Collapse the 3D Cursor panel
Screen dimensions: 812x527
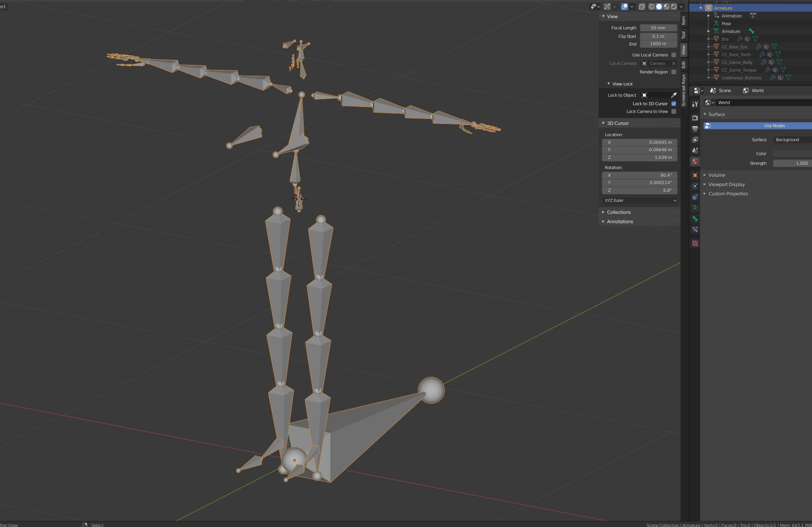pyautogui.click(x=603, y=123)
